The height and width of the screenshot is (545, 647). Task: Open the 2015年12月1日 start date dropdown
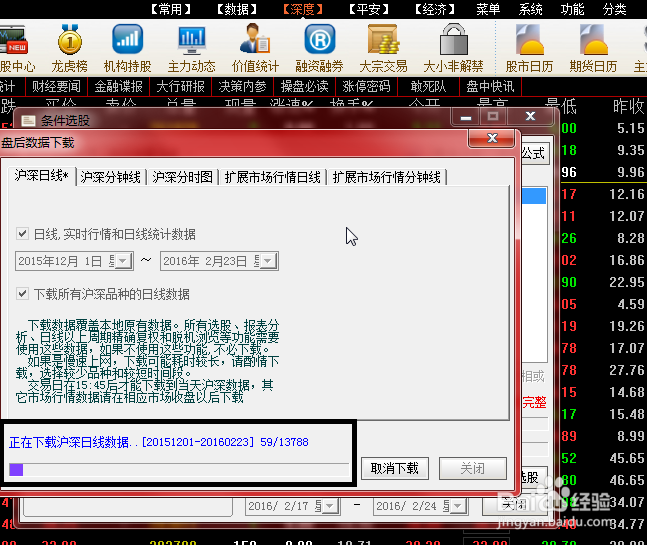123,261
